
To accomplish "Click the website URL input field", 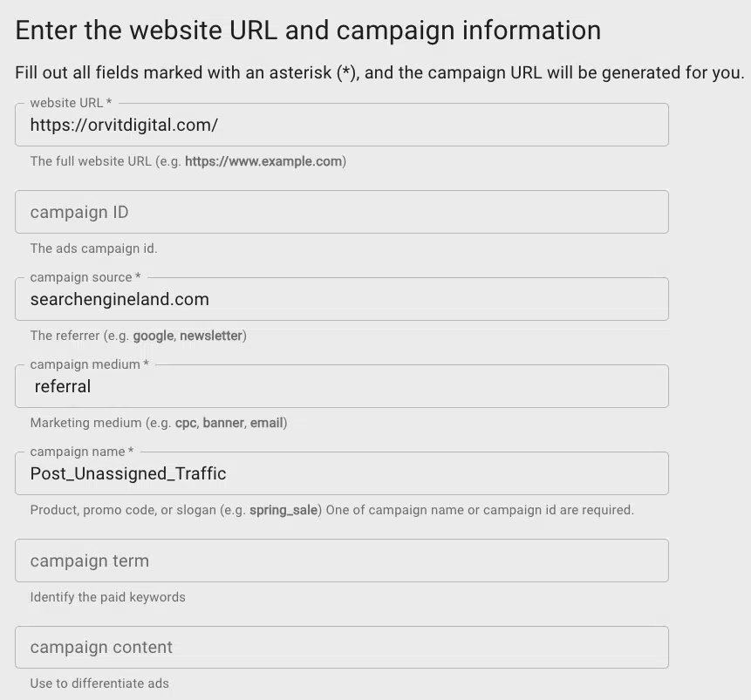I will (x=341, y=126).
